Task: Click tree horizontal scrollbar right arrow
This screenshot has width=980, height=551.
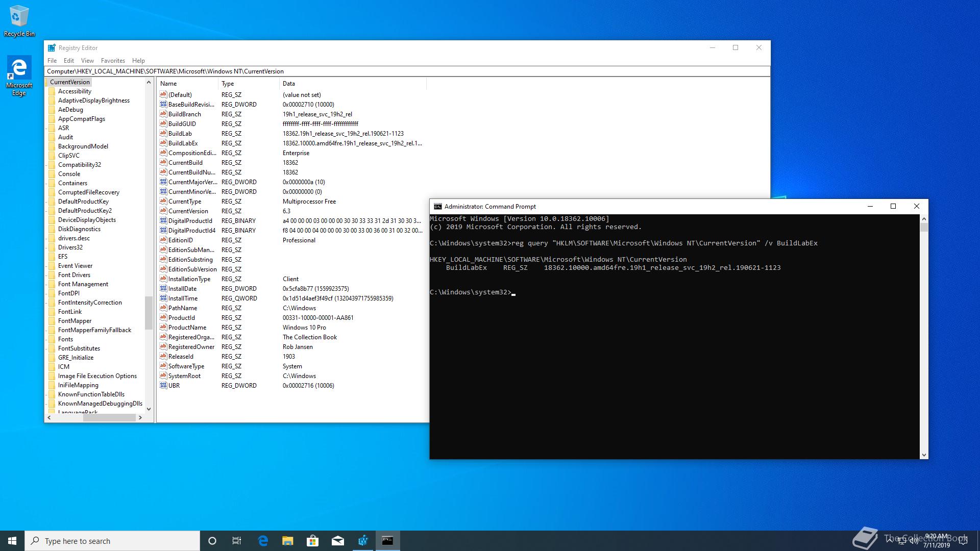Action: pyautogui.click(x=140, y=417)
